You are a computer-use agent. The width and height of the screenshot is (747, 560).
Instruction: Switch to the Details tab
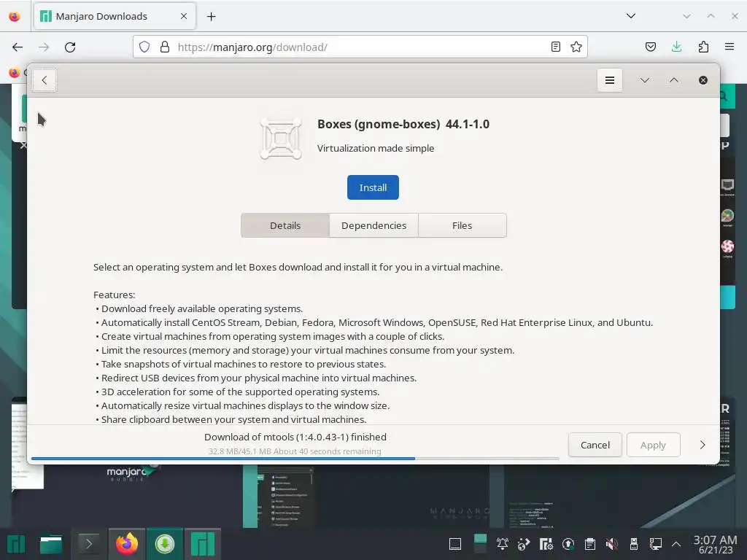(285, 225)
